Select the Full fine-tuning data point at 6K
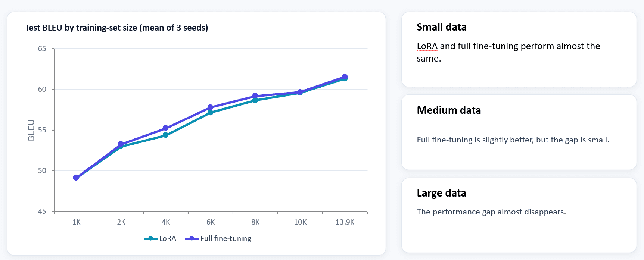This screenshot has height=260, width=644. pyautogui.click(x=211, y=107)
